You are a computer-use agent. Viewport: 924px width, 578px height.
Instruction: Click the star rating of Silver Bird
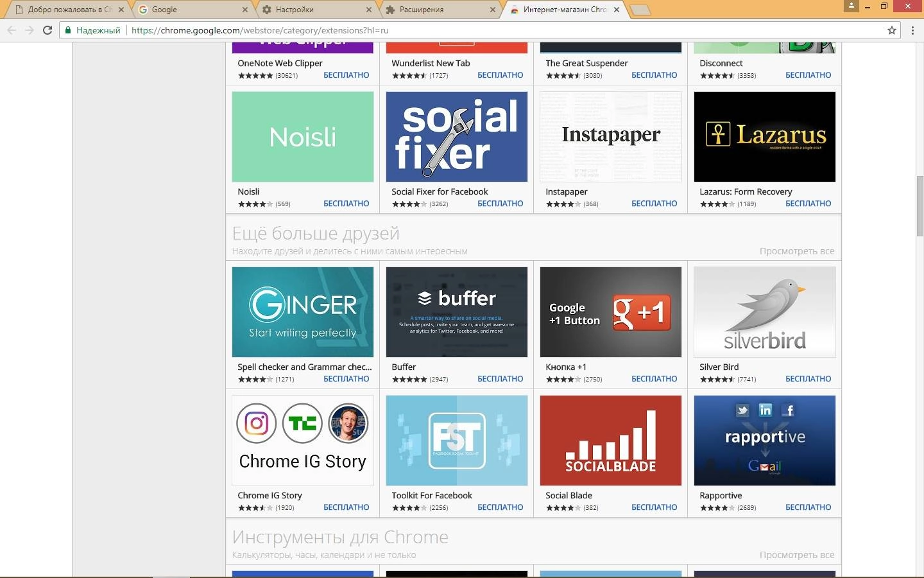coord(717,380)
